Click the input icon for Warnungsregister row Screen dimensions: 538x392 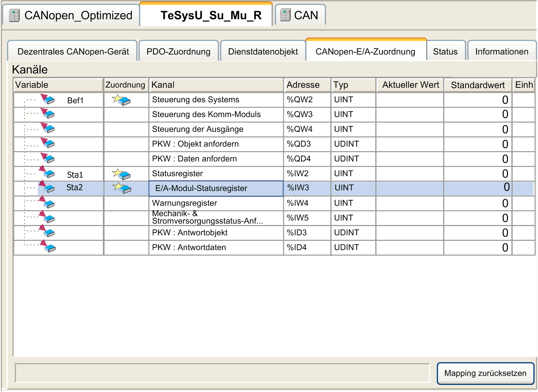tap(47, 202)
